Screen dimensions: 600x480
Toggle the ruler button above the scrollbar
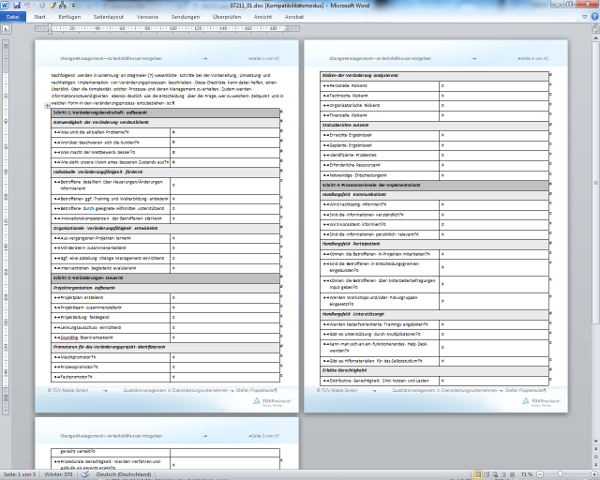click(x=594, y=29)
